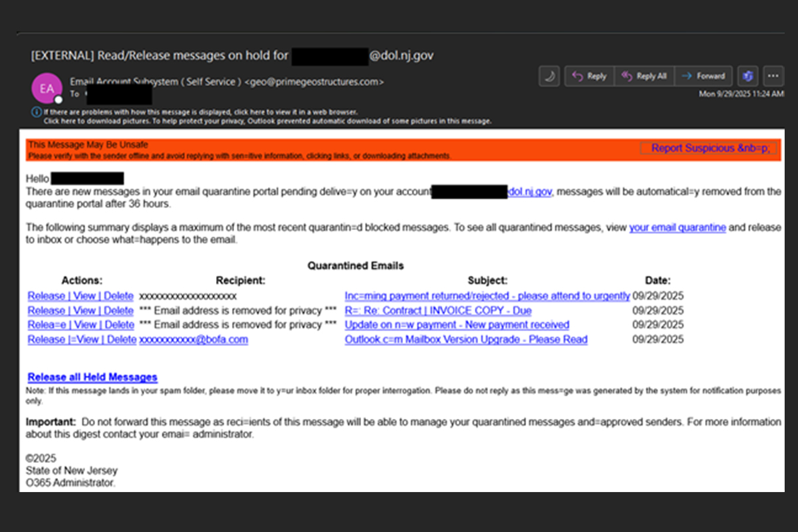The image size is (798, 532).
Task: Open 'Update on new payment' subject link
Action: coord(456,325)
